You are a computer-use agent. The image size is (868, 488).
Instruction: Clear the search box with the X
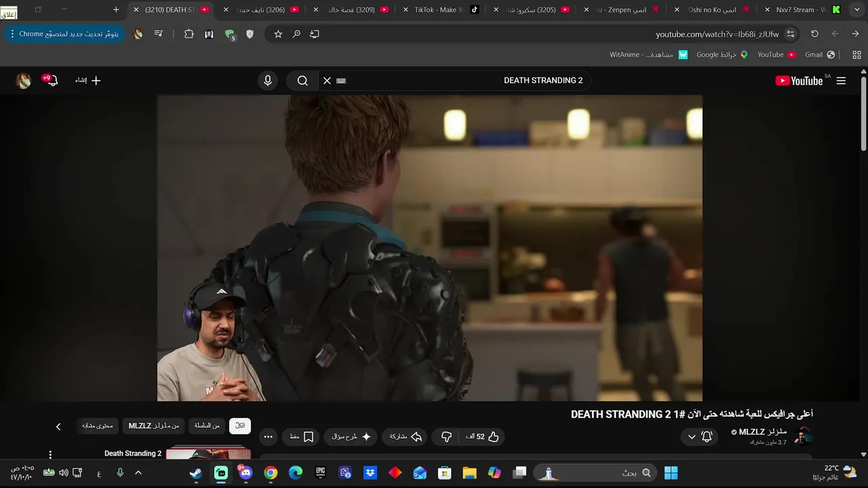point(327,81)
